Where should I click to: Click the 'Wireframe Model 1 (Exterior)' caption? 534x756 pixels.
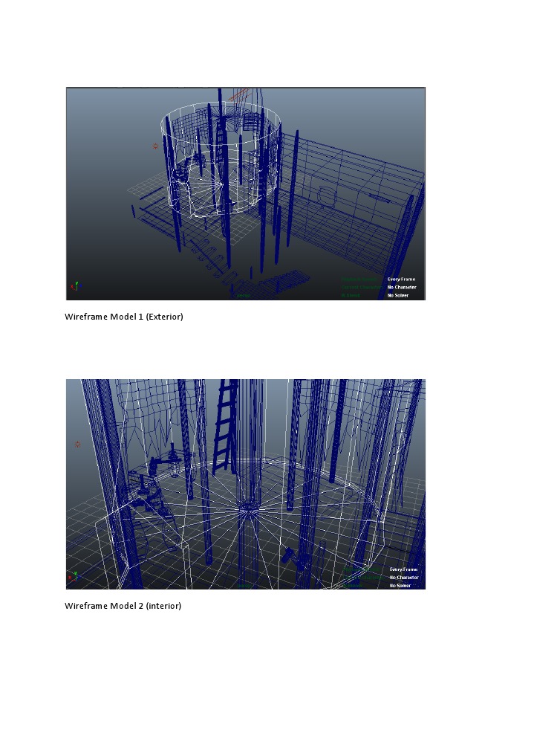click(x=124, y=317)
